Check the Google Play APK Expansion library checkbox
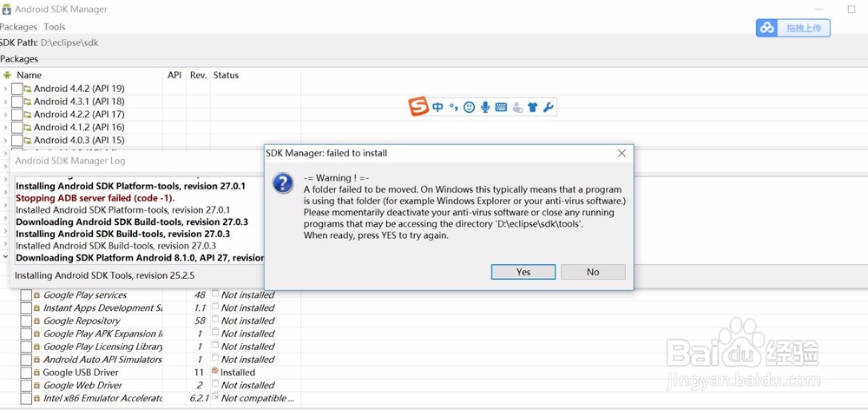Image resolution: width=868 pixels, height=410 pixels. 26,334
